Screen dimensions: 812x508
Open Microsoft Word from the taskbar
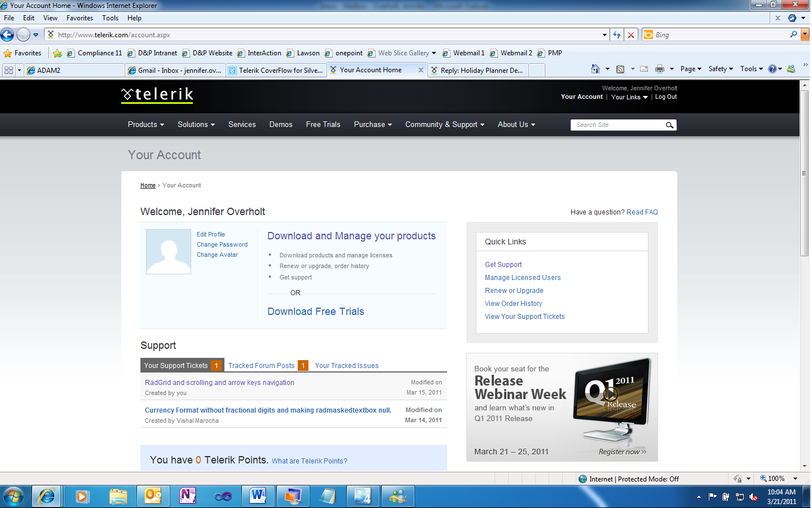[258, 496]
